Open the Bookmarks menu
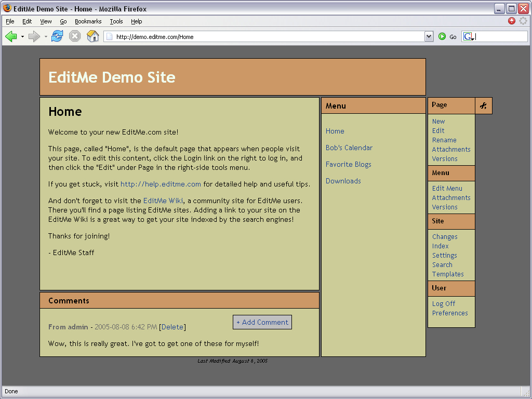Viewport: 532px width, 399px height. pyautogui.click(x=88, y=21)
